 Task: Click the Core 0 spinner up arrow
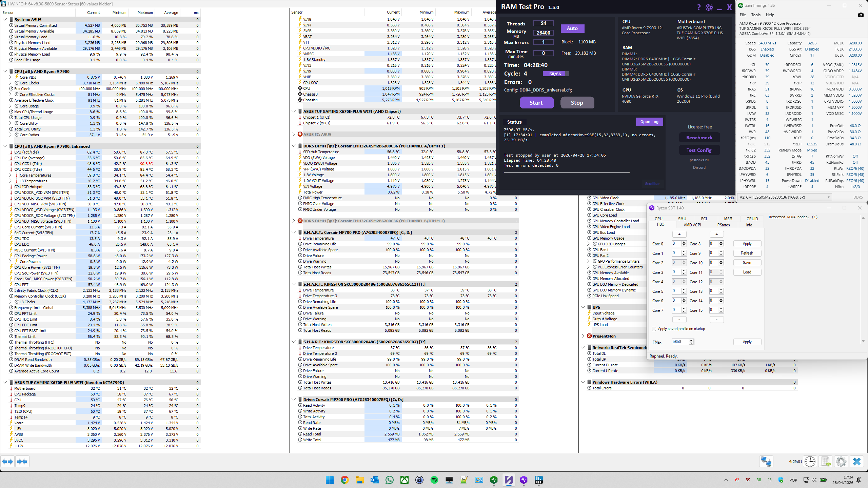pyautogui.click(x=684, y=242)
